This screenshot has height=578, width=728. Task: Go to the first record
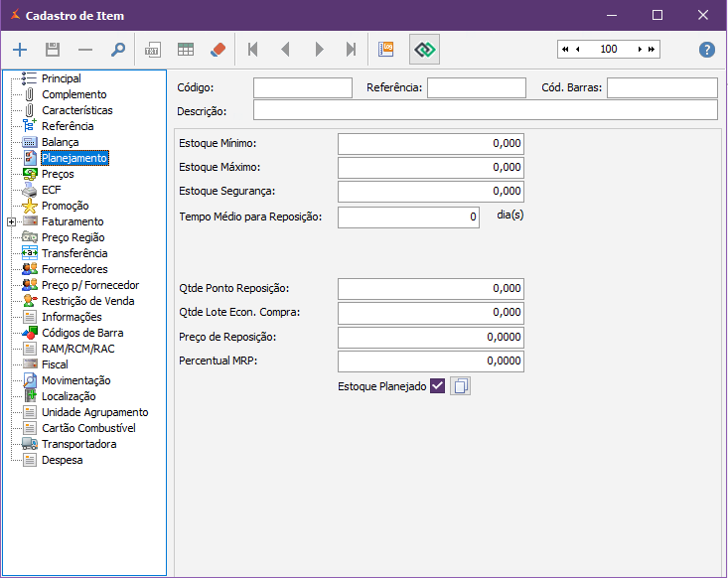coord(253,50)
